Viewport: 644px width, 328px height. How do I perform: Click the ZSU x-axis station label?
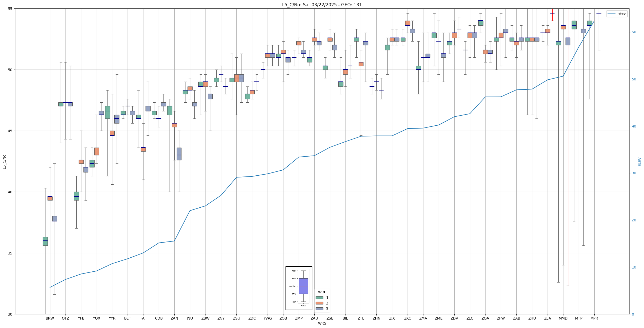tap(236, 318)
